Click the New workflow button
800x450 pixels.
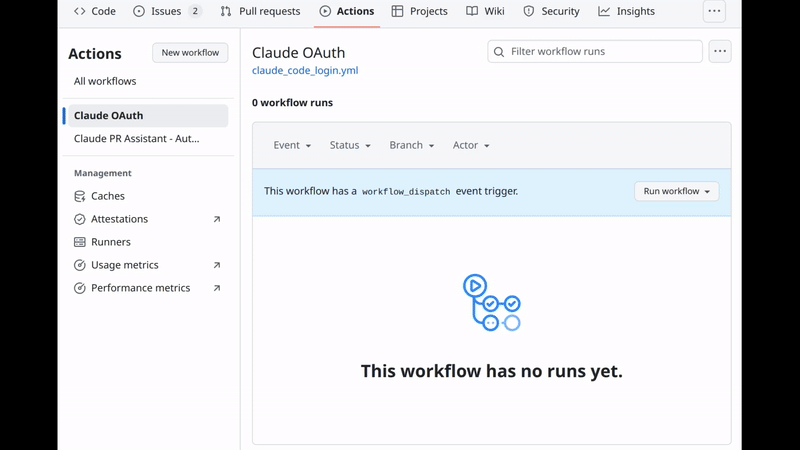(190, 53)
